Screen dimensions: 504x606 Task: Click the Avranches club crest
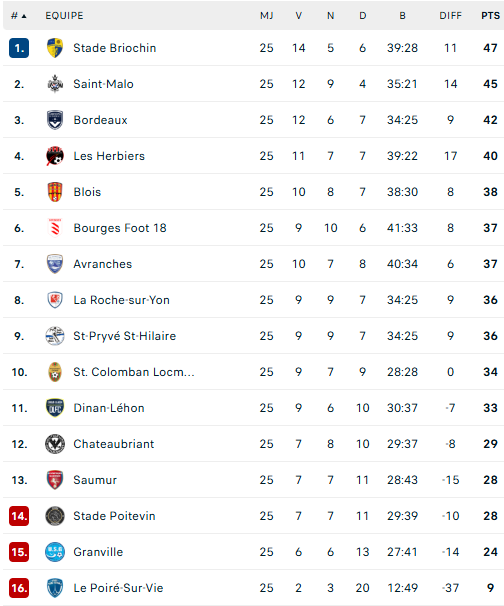pos(54,264)
